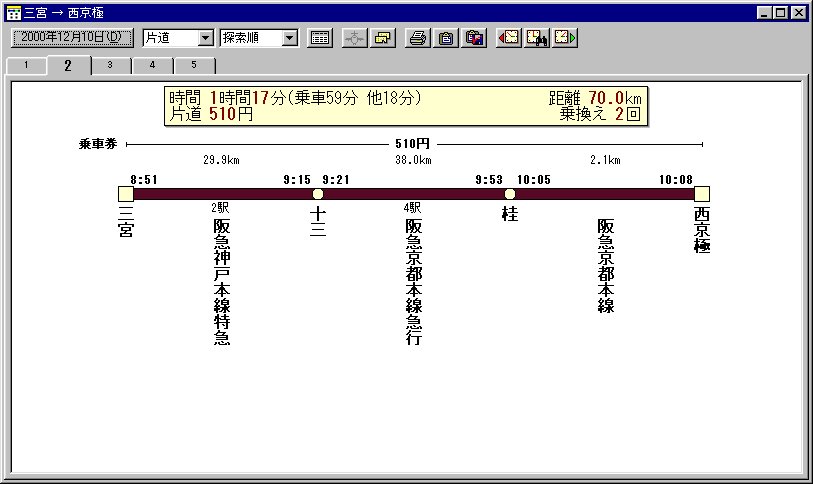Switch to route tab 3
Viewport: 813px width, 484px height.
tap(110, 65)
